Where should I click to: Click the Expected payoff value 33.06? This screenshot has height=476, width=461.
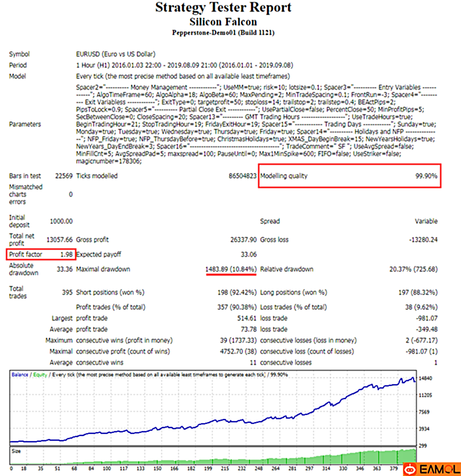(248, 255)
